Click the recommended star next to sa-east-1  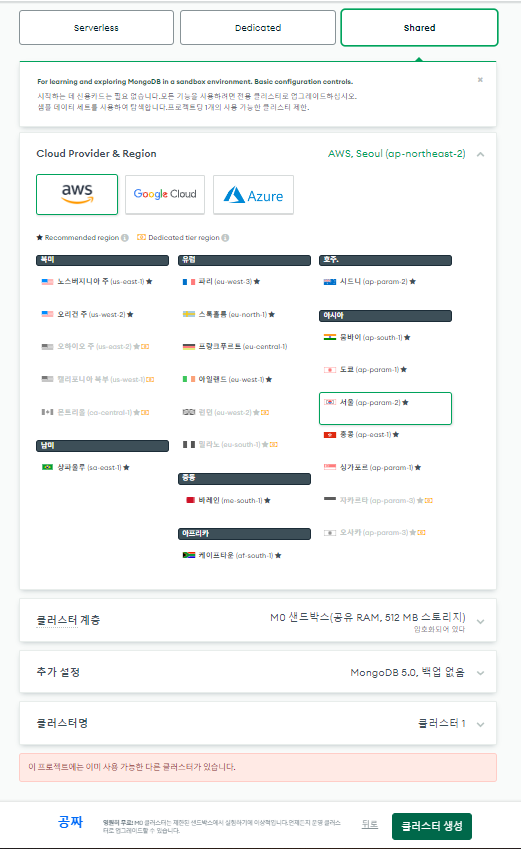(126, 467)
